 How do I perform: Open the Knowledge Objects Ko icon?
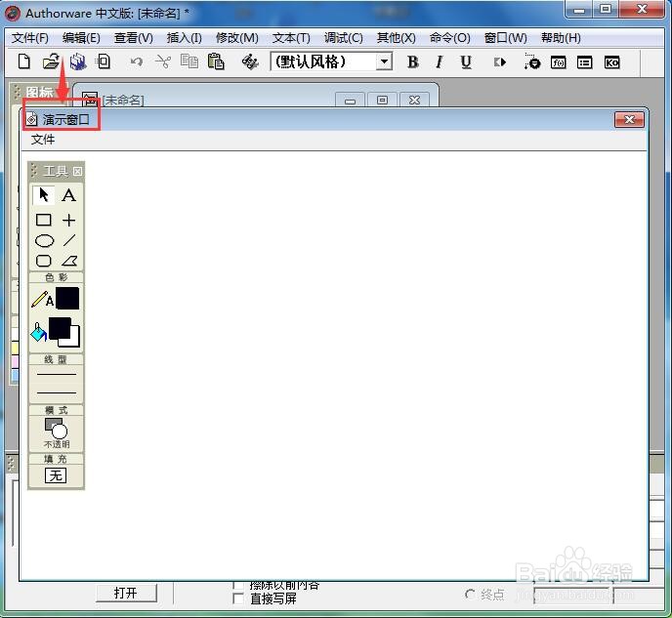[611, 62]
